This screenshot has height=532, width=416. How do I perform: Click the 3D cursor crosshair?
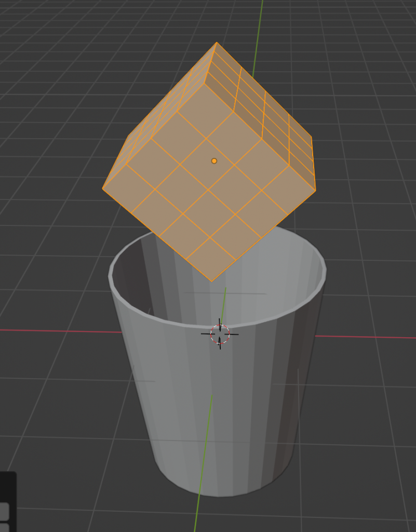pyautogui.click(x=220, y=334)
